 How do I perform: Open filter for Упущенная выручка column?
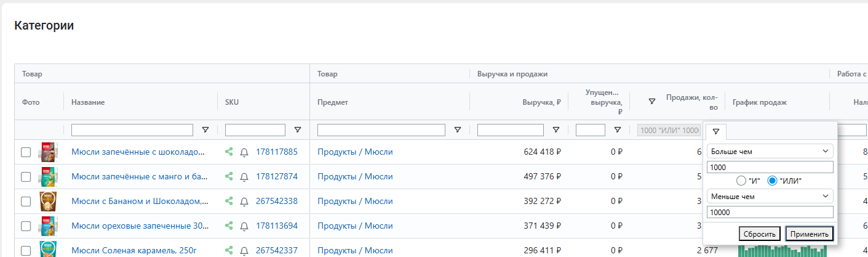tap(618, 130)
